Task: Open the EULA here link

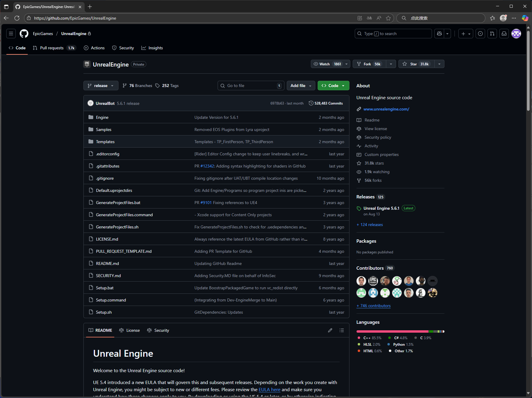Action: (270, 389)
